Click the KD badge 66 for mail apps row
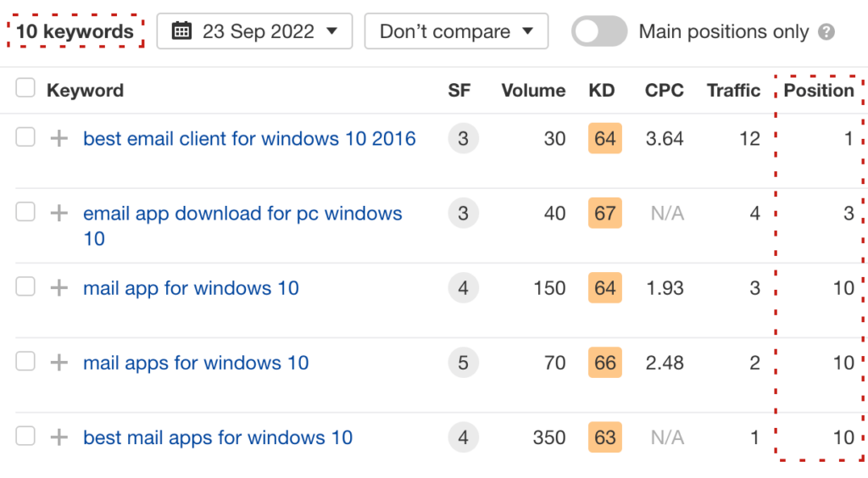This screenshot has height=478, width=868. 604,364
